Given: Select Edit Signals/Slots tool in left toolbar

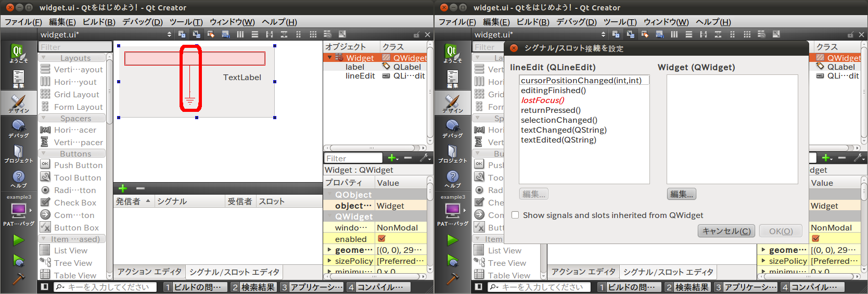Looking at the screenshot, I should click(x=196, y=34).
